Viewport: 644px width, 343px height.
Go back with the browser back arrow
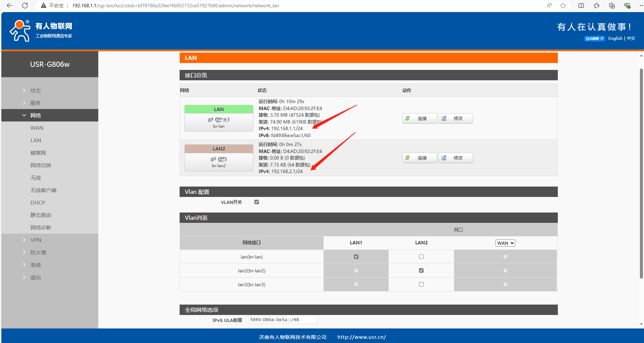(x=9, y=6)
